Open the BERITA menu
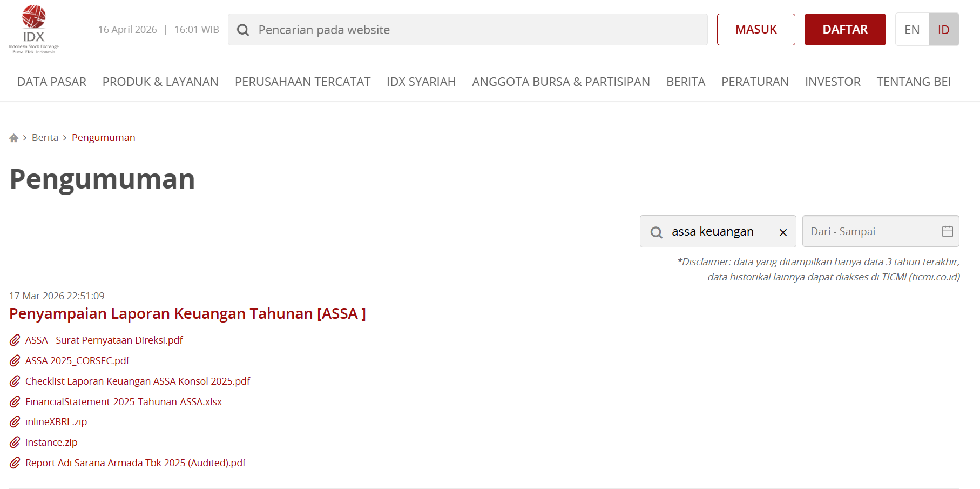 686,82
